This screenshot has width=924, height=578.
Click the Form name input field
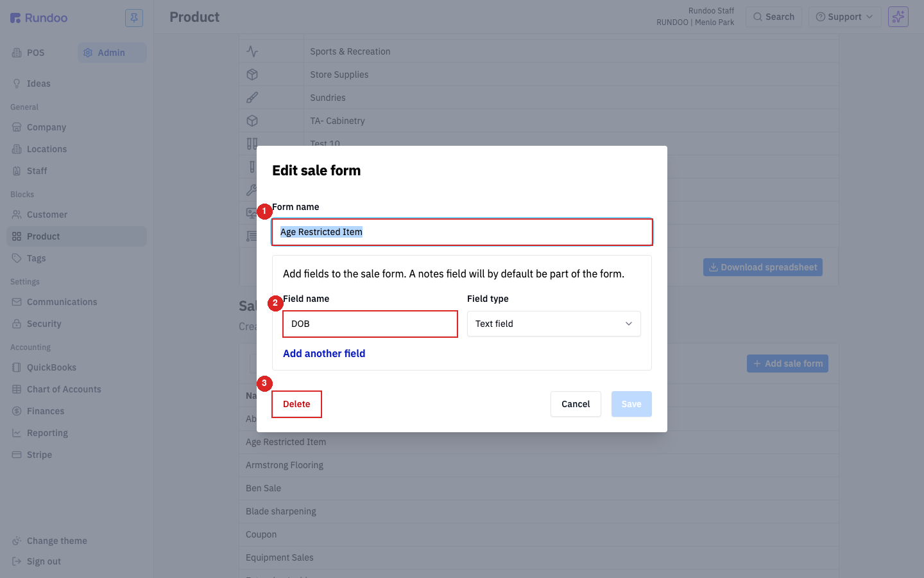462,232
